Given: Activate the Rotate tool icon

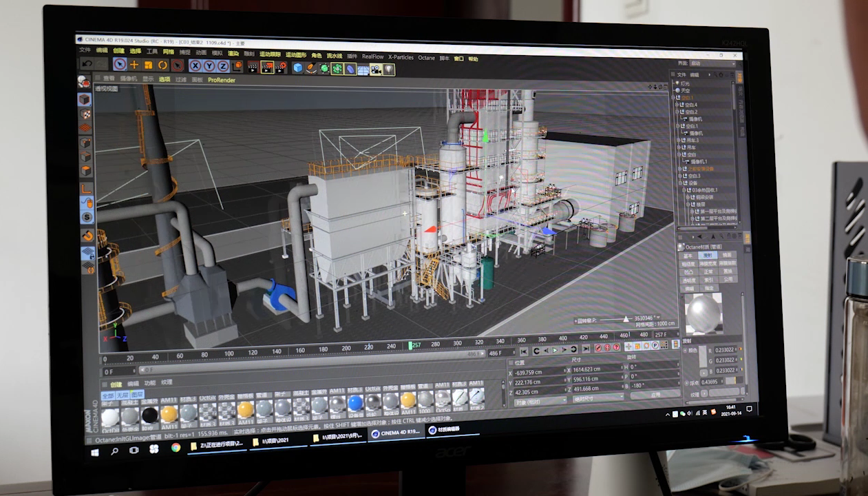Looking at the screenshot, I should 163,65.
